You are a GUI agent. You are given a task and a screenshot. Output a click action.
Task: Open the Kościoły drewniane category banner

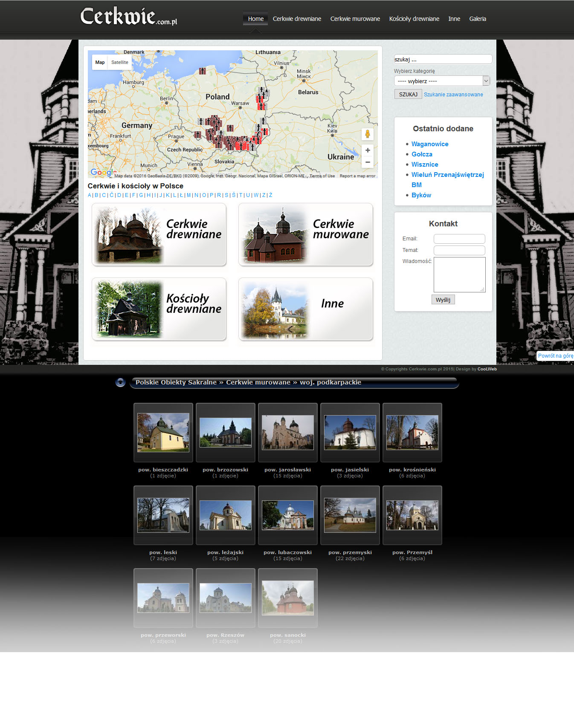point(159,309)
